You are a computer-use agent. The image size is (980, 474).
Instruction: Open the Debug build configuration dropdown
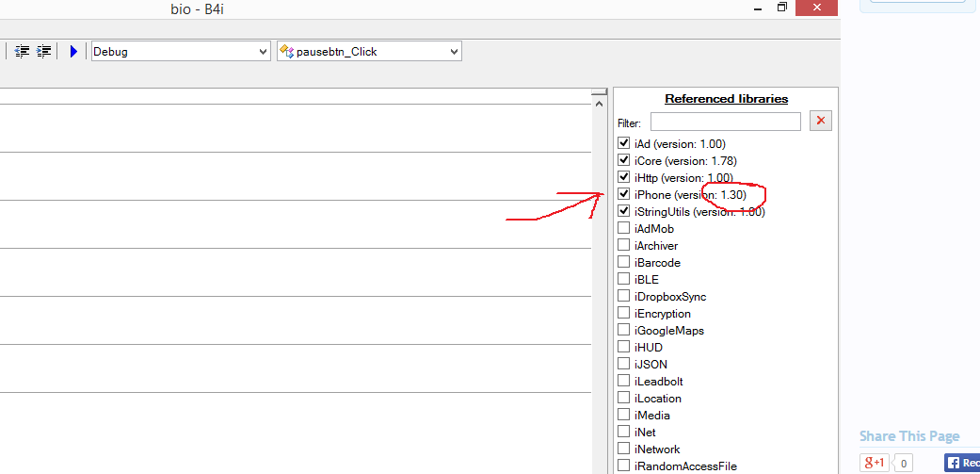point(181,52)
